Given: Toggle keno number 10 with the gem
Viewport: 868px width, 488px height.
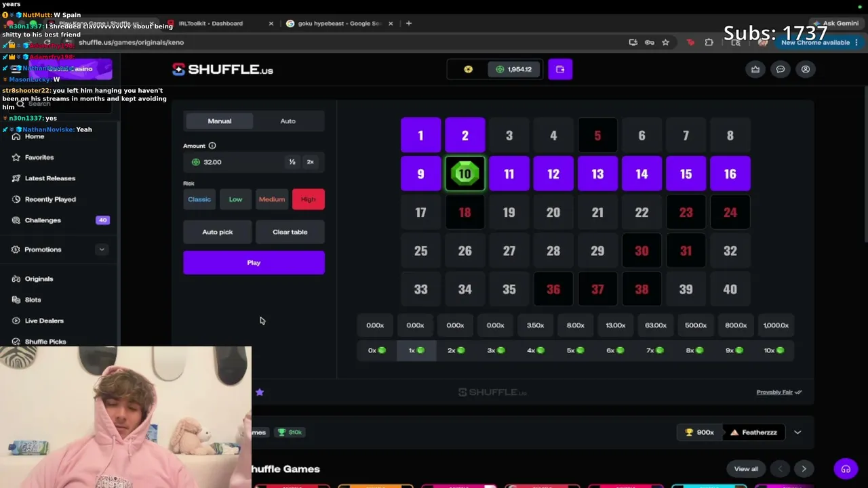Looking at the screenshot, I should pos(465,174).
